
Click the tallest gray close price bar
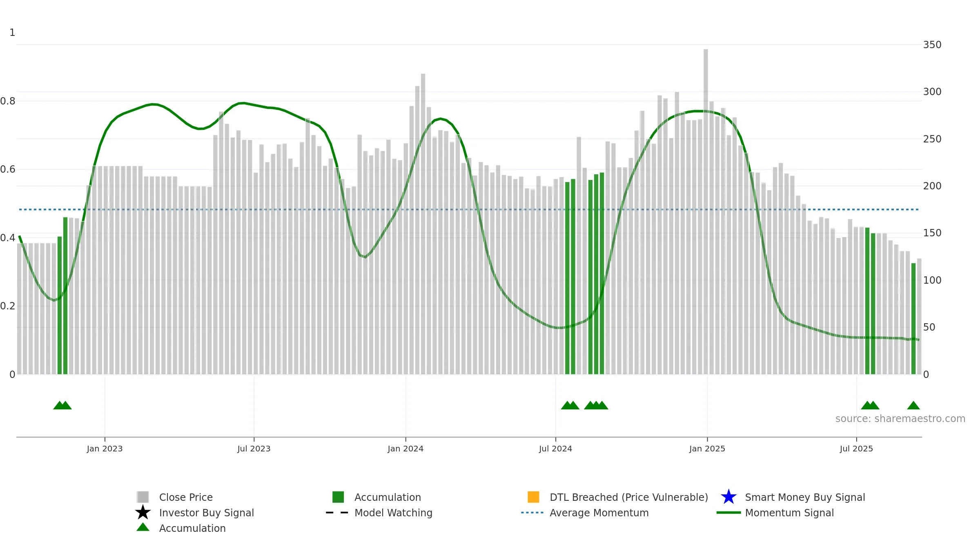click(x=706, y=211)
